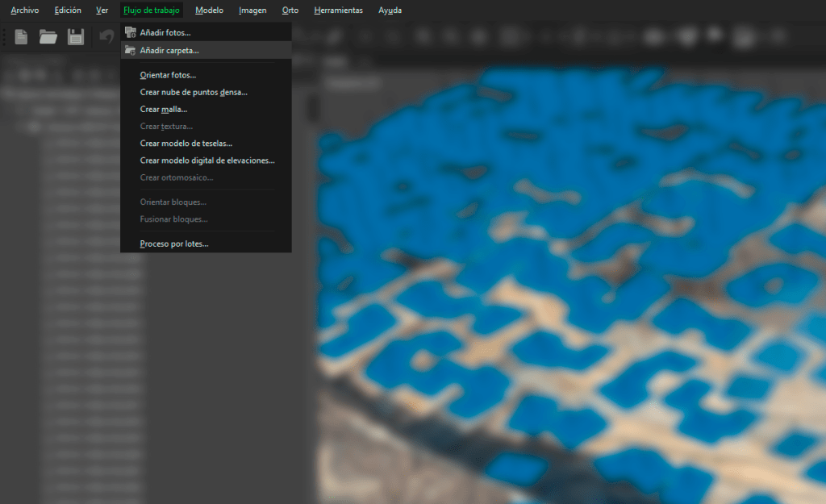This screenshot has height=504, width=826.
Task: Select Orientar fotos from the menu
Action: click(168, 75)
